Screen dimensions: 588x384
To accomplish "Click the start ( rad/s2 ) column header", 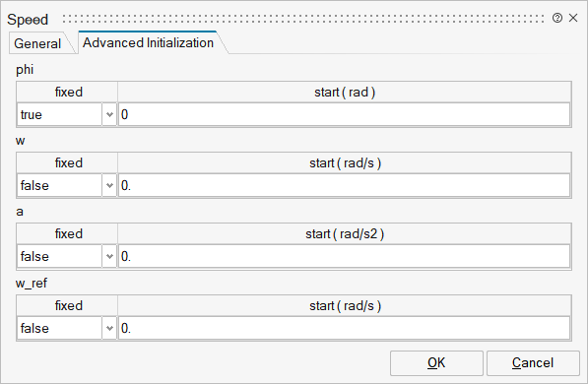I will point(345,233).
